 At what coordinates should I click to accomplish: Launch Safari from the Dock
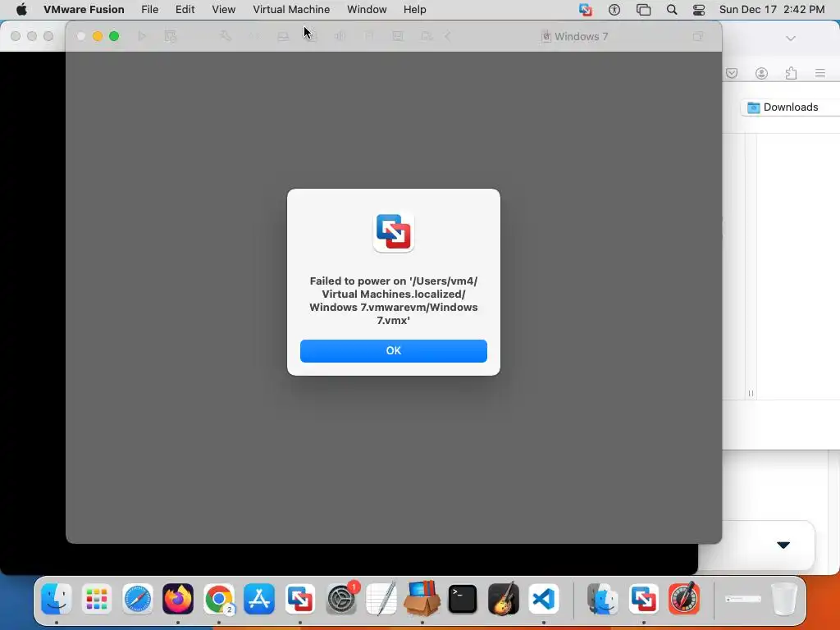pyautogui.click(x=138, y=598)
